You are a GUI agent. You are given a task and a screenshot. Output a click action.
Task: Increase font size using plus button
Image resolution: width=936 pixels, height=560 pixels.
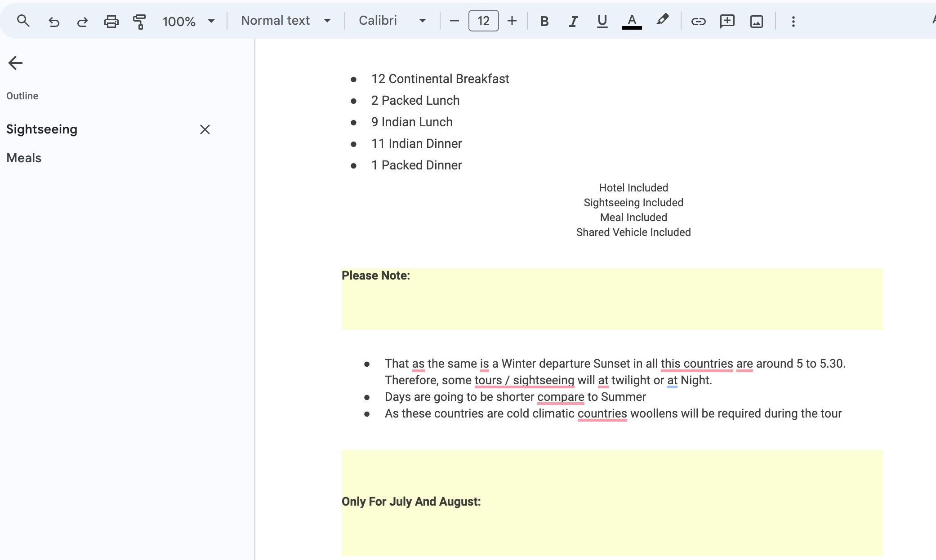pyautogui.click(x=512, y=21)
